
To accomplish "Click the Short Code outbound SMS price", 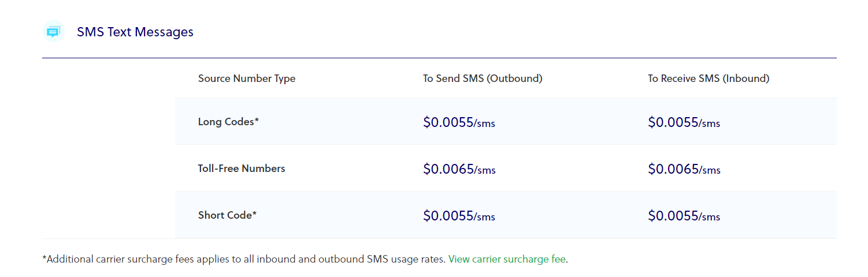I will [x=459, y=216].
